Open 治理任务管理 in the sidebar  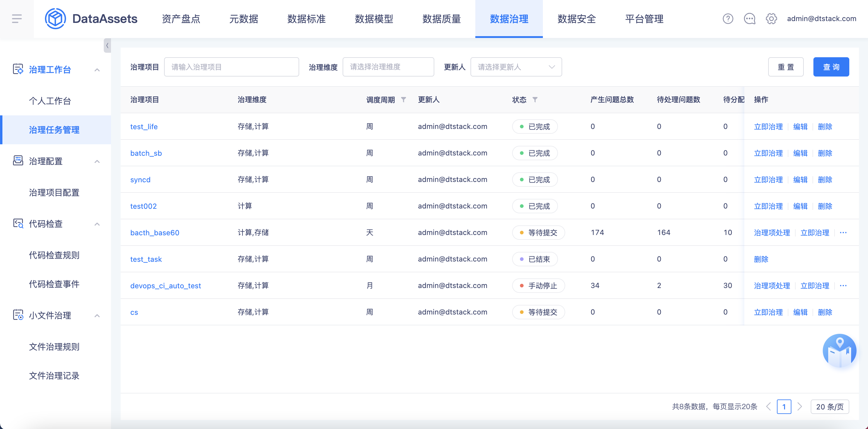click(x=55, y=130)
